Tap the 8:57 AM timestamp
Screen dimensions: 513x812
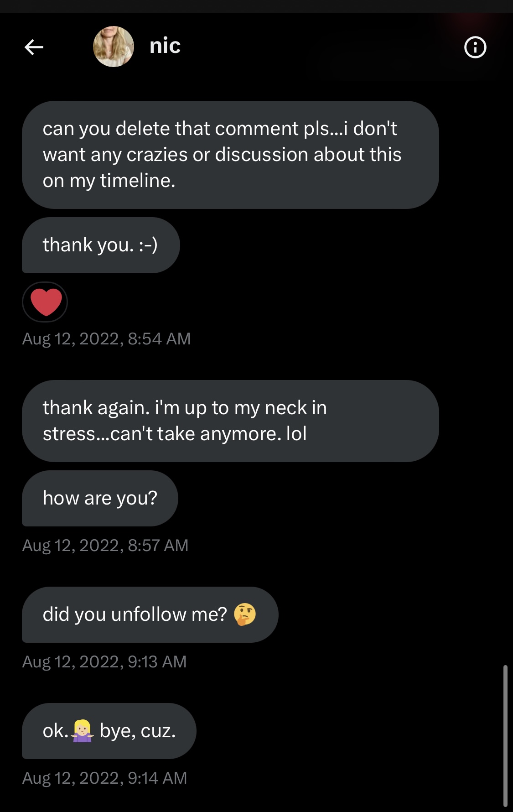click(105, 546)
